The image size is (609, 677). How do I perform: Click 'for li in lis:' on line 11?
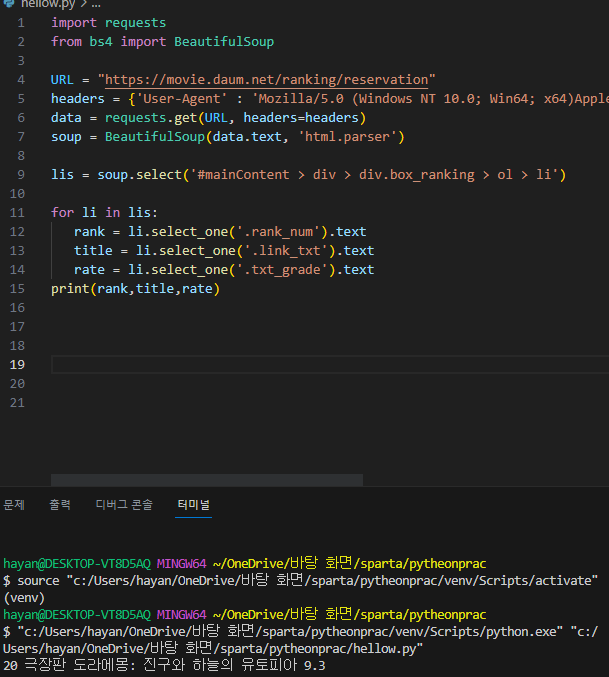pyautogui.click(x=104, y=213)
